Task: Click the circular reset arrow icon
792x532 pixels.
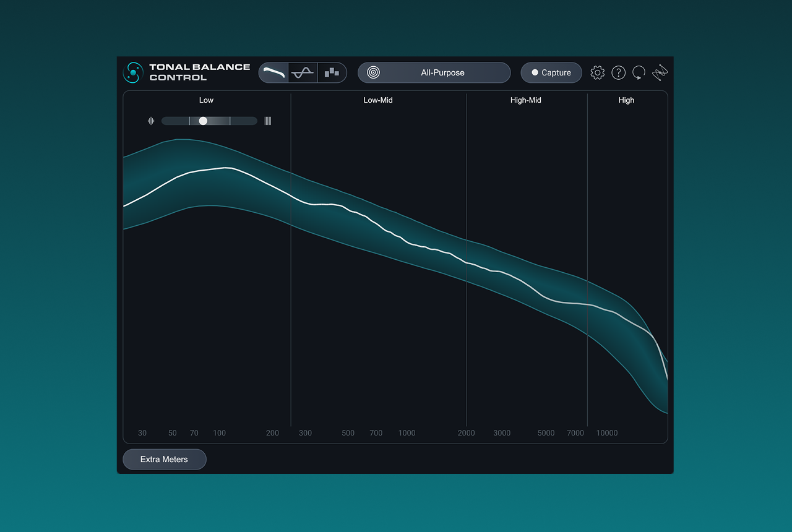Action: 639,72
